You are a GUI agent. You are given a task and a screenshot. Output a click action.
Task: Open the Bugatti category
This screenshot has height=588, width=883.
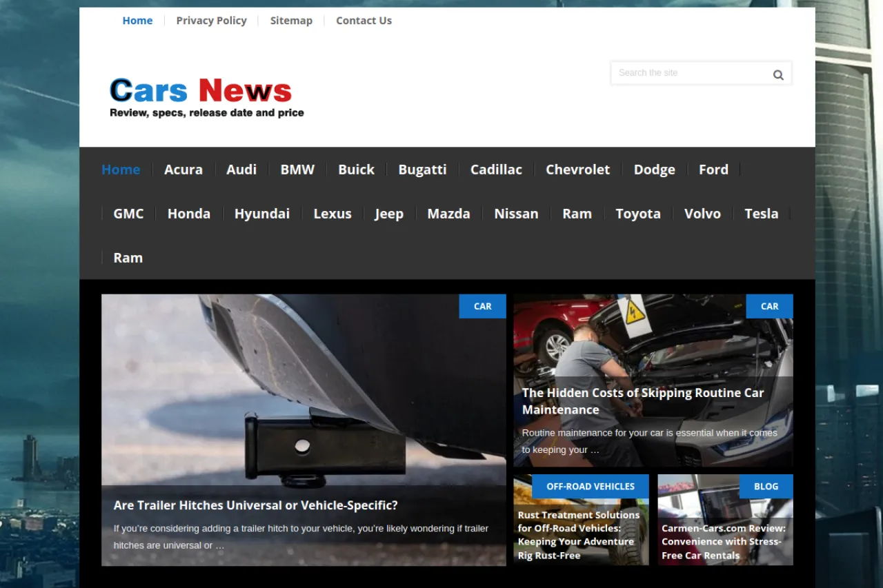click(422, 170)
